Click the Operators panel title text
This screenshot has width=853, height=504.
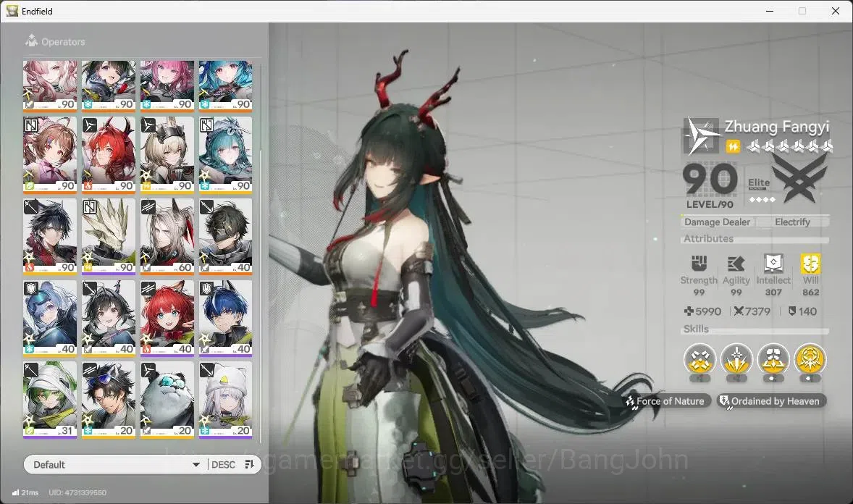coord(63,41)
